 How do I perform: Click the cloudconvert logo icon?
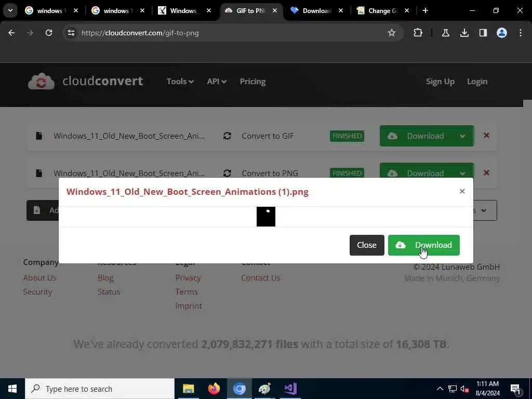click(41, 82)
